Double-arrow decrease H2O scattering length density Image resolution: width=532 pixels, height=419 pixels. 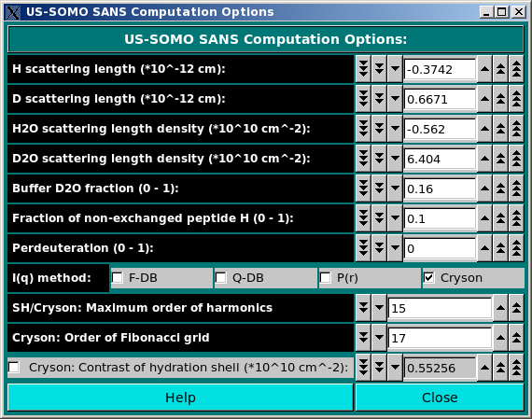(x=379, y=129)
